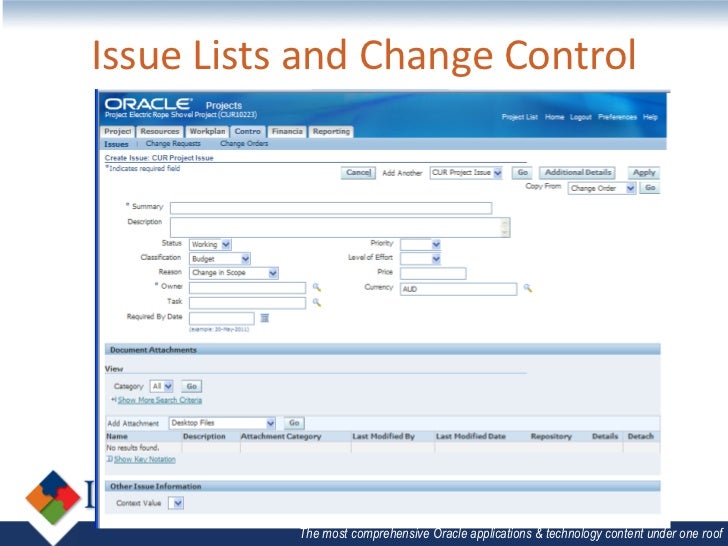Image resolution: width=728 pixels, height=546 pixels.
Task: Open the Workplan tab
Action: tap(207, 132)
